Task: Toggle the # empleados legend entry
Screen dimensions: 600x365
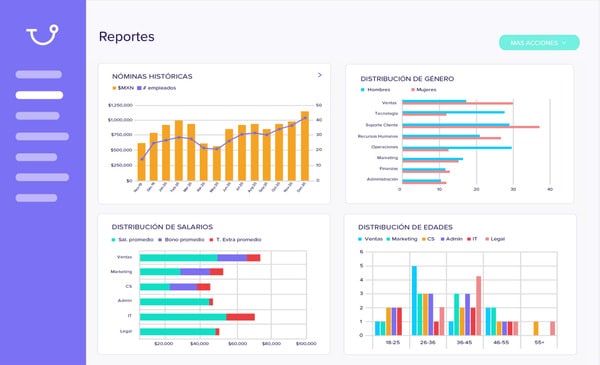Action: tap(157, 88)
